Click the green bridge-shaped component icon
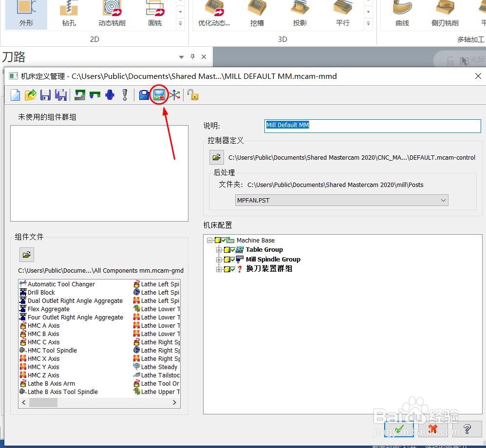 95,95
